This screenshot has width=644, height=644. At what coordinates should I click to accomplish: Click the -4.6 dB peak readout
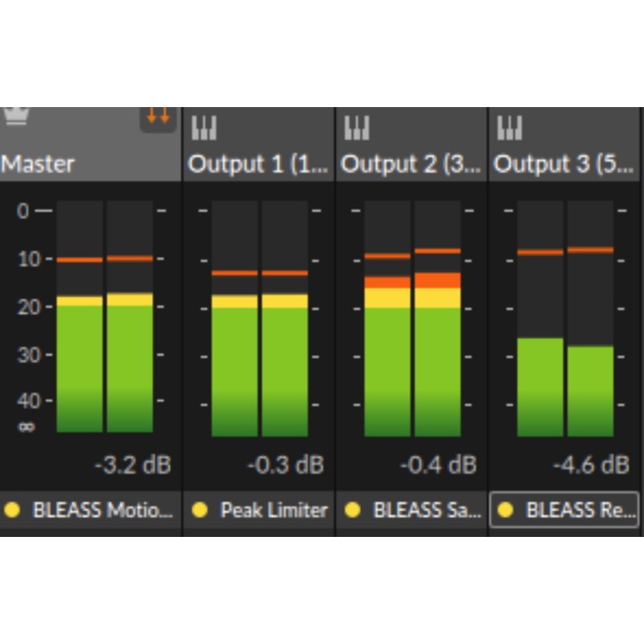tap(592, 465)
